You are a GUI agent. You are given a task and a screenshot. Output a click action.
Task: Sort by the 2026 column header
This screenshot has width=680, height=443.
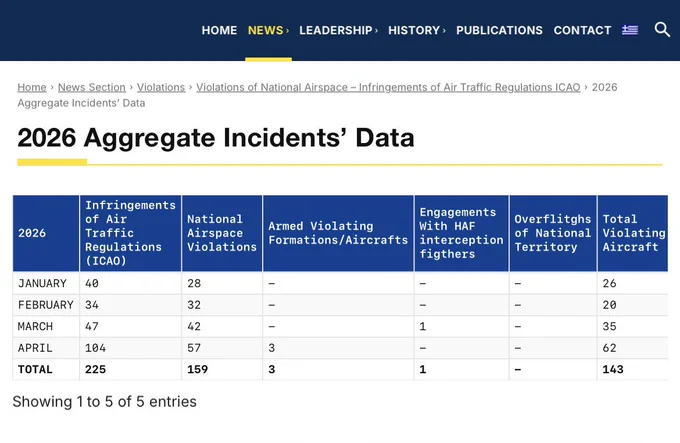[x=46, y=233]
